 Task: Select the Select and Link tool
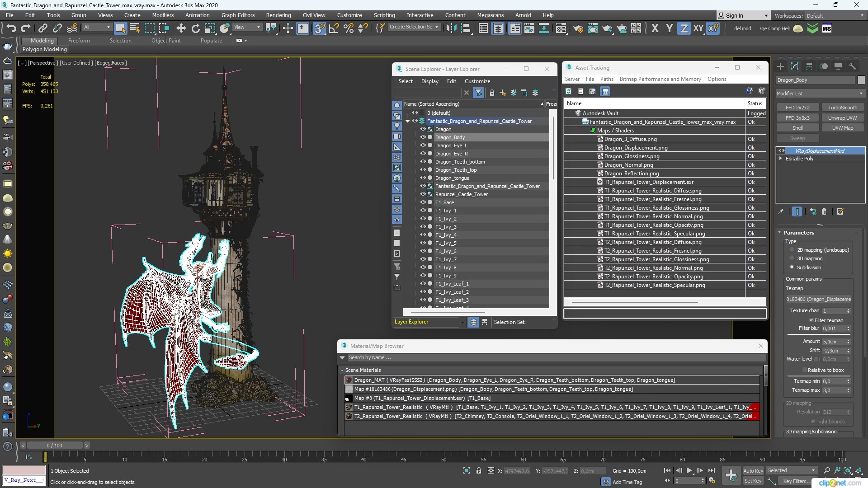point(42,28)
